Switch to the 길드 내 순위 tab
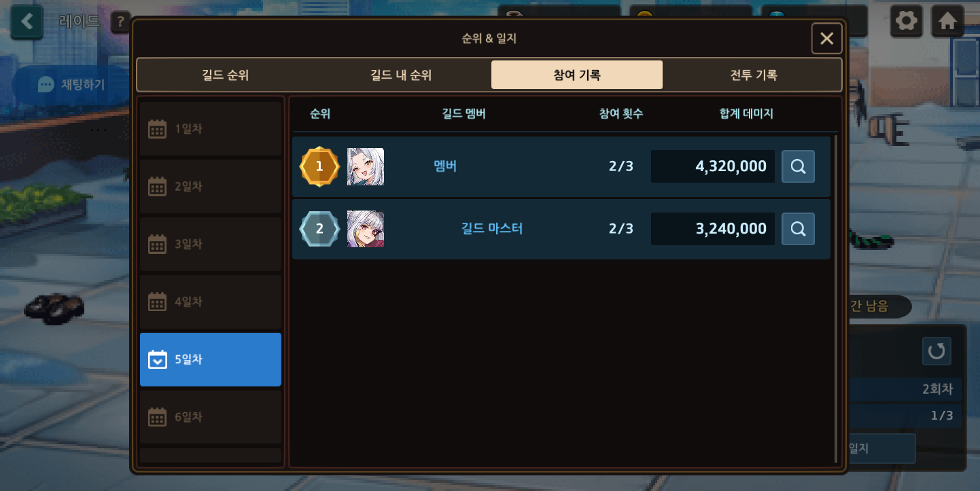980x491 pixels. click(x=401, y=75)
